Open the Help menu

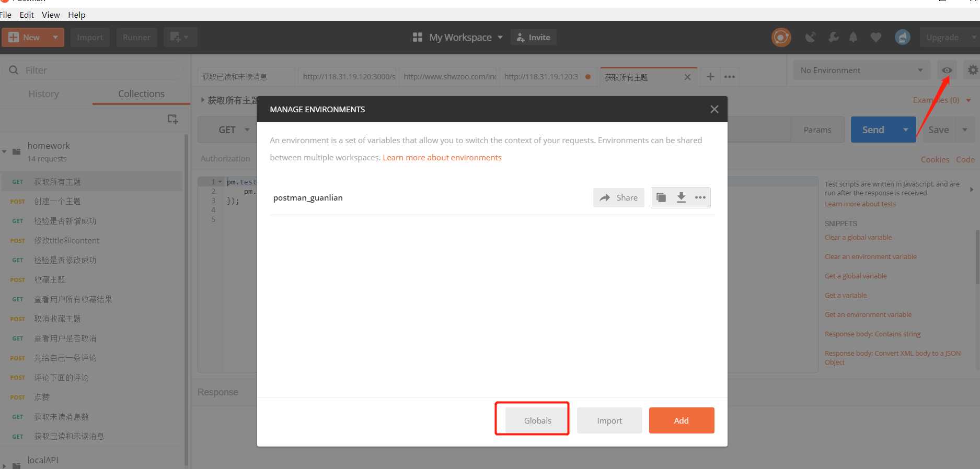pyautogui.click(x=76, y=15)
